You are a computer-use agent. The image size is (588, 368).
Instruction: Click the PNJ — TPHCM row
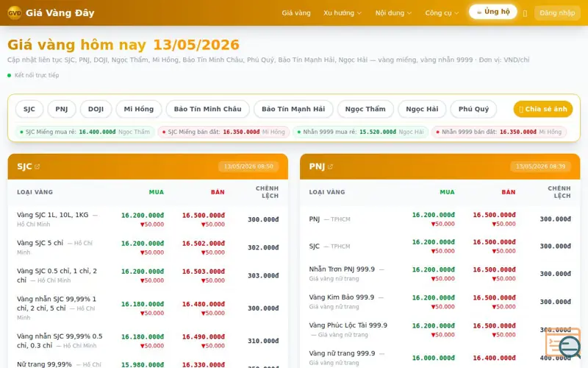tap(440, 219)
